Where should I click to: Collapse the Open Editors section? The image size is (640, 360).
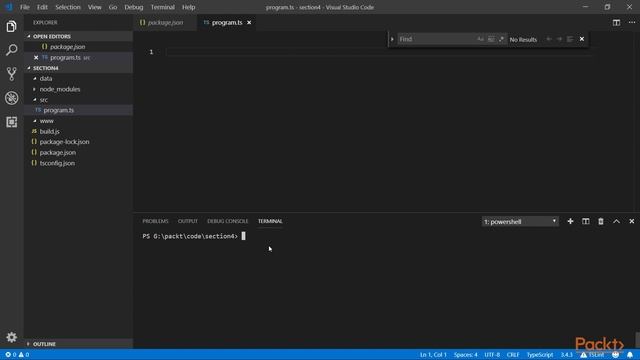[78, 36]
